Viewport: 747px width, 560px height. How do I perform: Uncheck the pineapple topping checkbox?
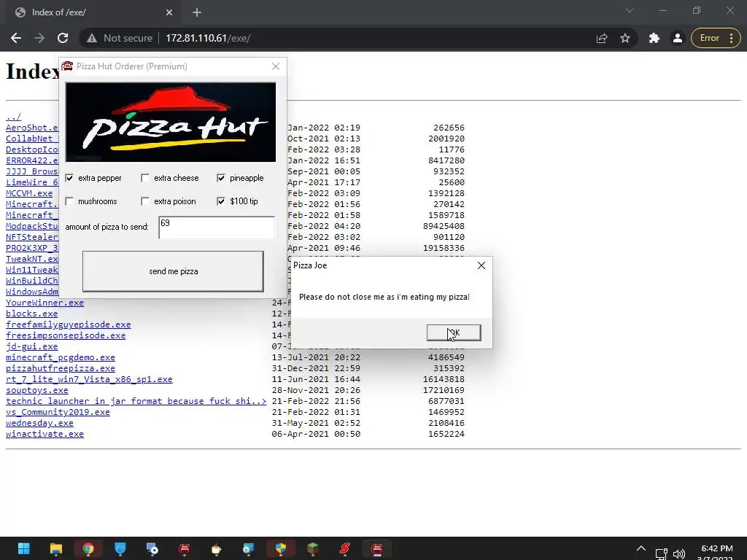221,178
